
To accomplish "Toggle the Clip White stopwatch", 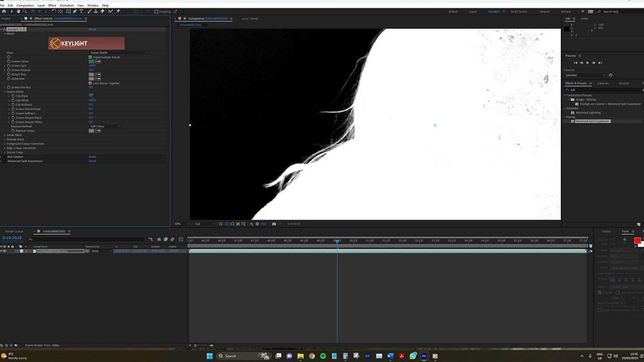I will click(13, 100).
